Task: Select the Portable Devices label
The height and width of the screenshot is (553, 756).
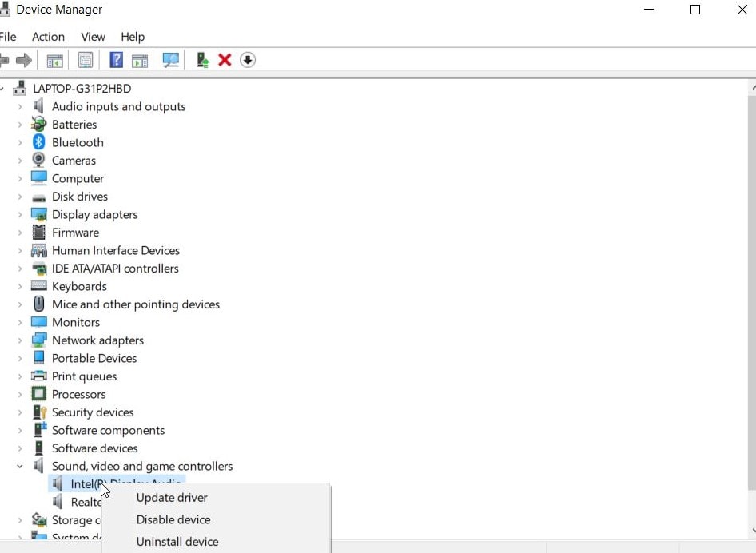Action: click(94, 358)
